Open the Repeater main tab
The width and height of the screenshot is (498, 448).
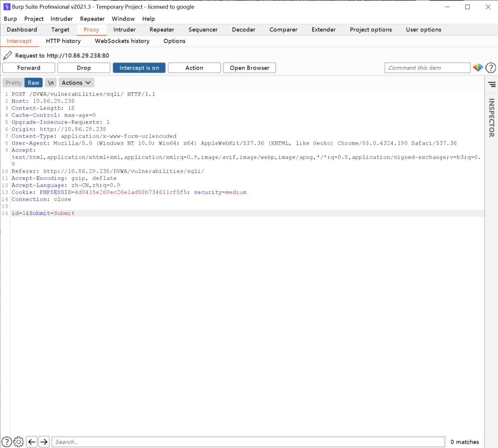[x=162, y=30]
